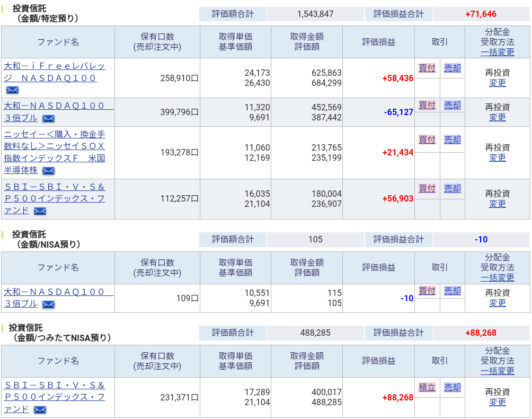The image size is (532, 419).
Task: Click holdings 193,278口
Action: tap(180, 153)
